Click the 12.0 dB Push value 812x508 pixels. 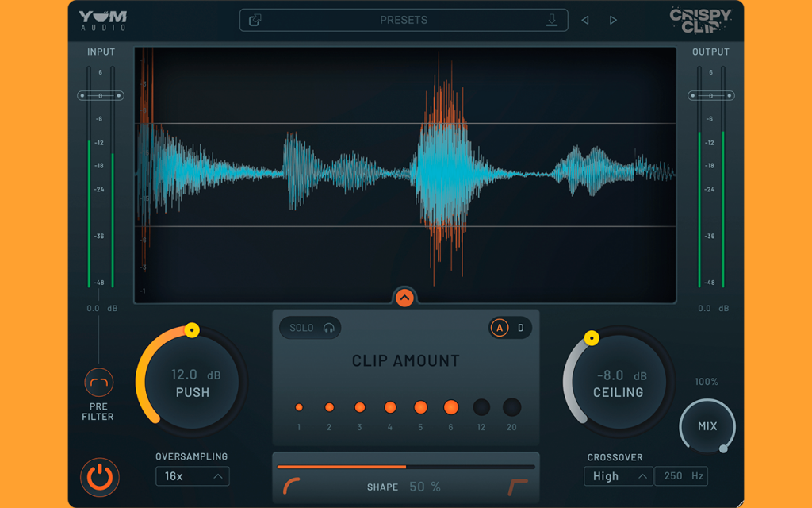click(196, 375)
